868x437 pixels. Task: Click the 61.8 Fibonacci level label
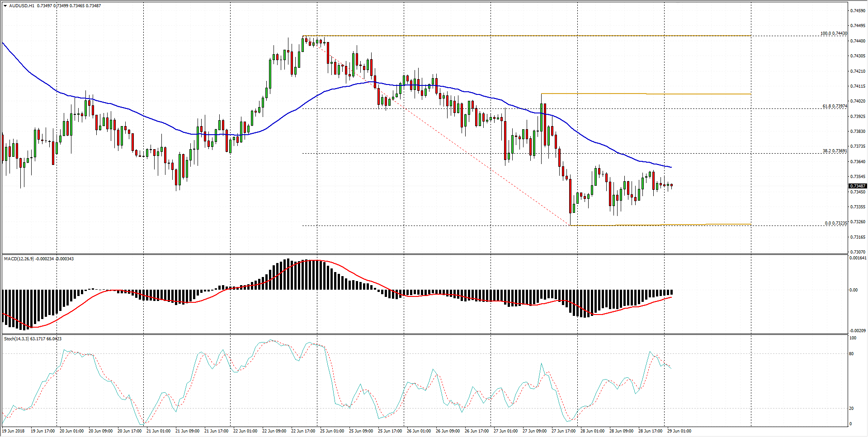(834, 106)
